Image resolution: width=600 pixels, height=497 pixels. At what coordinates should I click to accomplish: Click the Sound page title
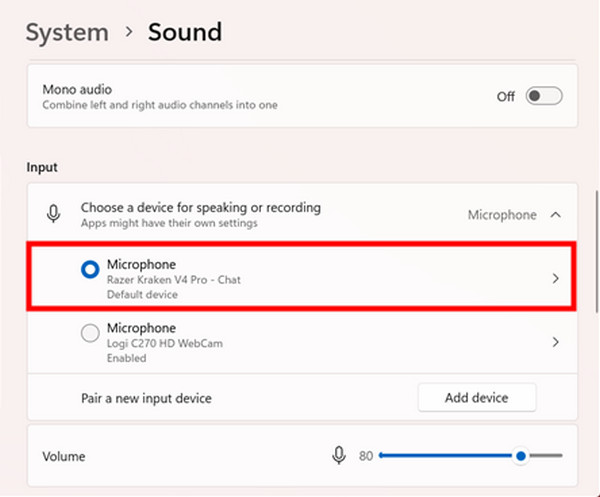click(185, 32)
